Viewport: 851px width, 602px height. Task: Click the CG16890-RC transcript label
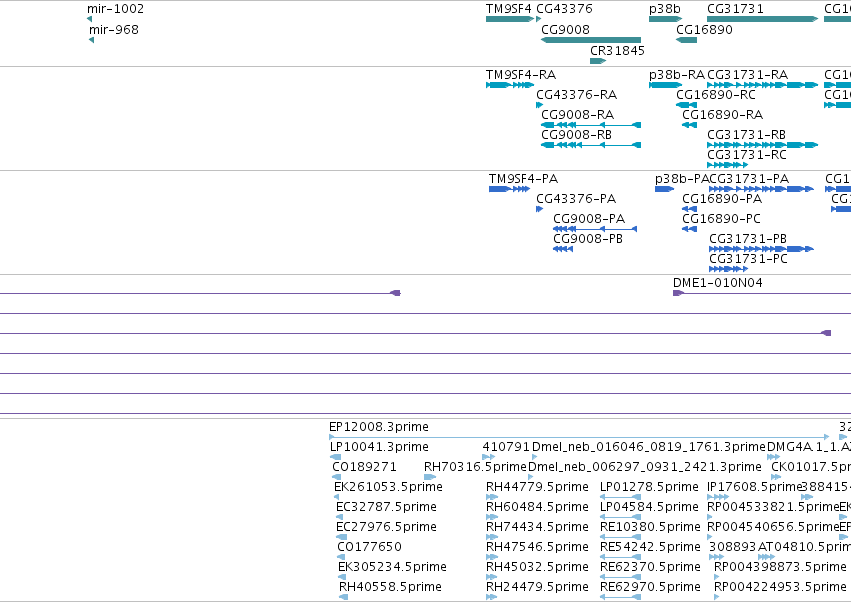(x=716, y=94)
